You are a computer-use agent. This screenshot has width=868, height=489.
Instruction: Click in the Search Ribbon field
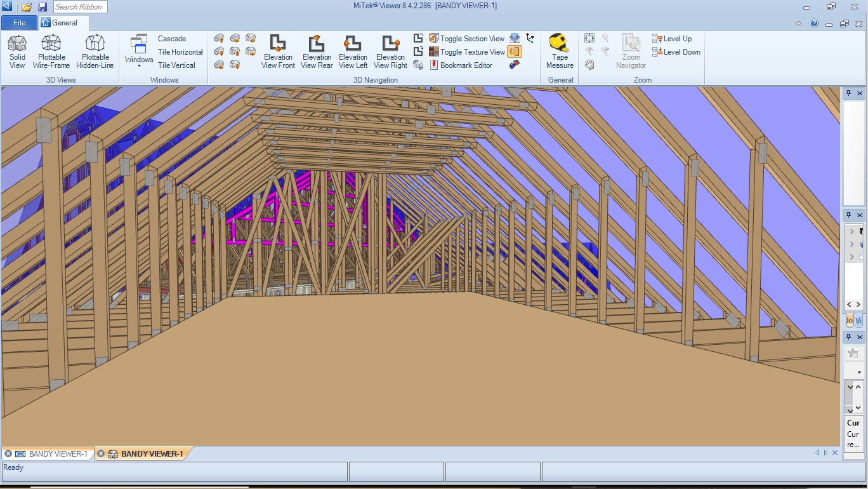pyautogui.click(x=79, y=7)
